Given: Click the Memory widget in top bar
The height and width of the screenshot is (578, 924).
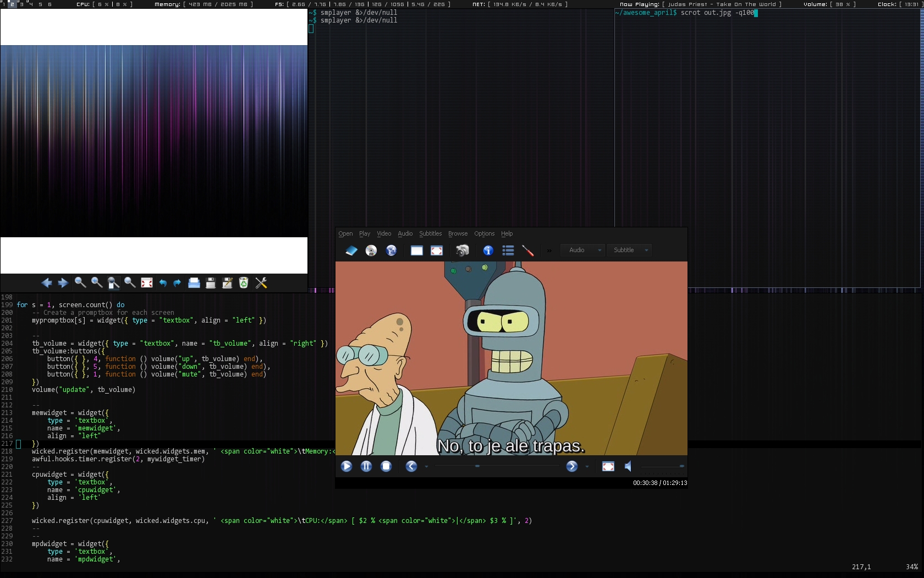Looking at the screenshot, I should pyautogui.click(x=204, y=4).
